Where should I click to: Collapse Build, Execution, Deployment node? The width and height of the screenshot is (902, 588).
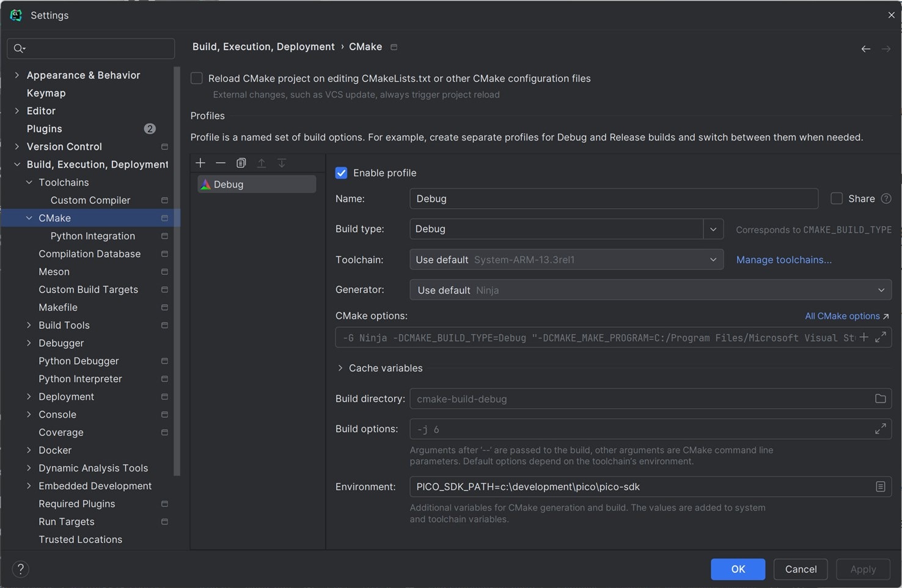[17, 164]
